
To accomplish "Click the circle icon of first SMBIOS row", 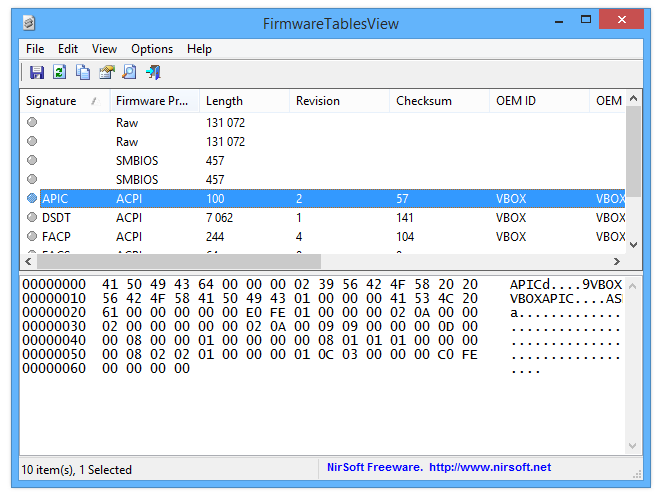I will 32,160.
